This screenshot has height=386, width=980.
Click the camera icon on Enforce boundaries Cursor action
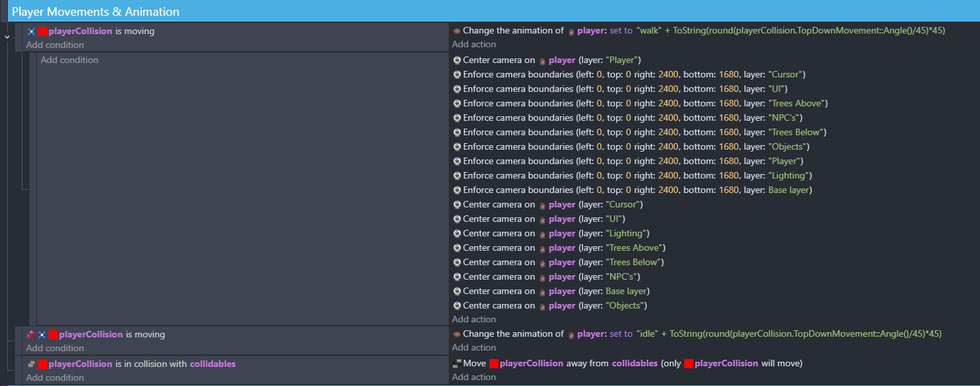pyautogui.click(x=457, y=74)
